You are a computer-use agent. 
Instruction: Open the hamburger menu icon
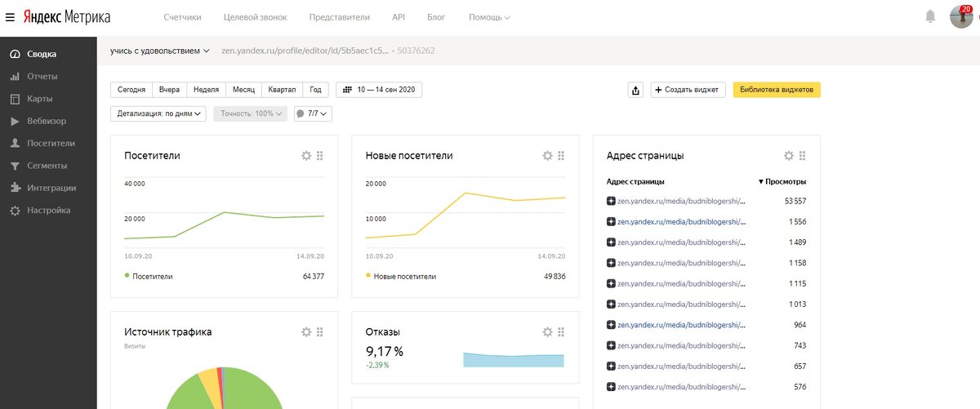tap(10, 16)
